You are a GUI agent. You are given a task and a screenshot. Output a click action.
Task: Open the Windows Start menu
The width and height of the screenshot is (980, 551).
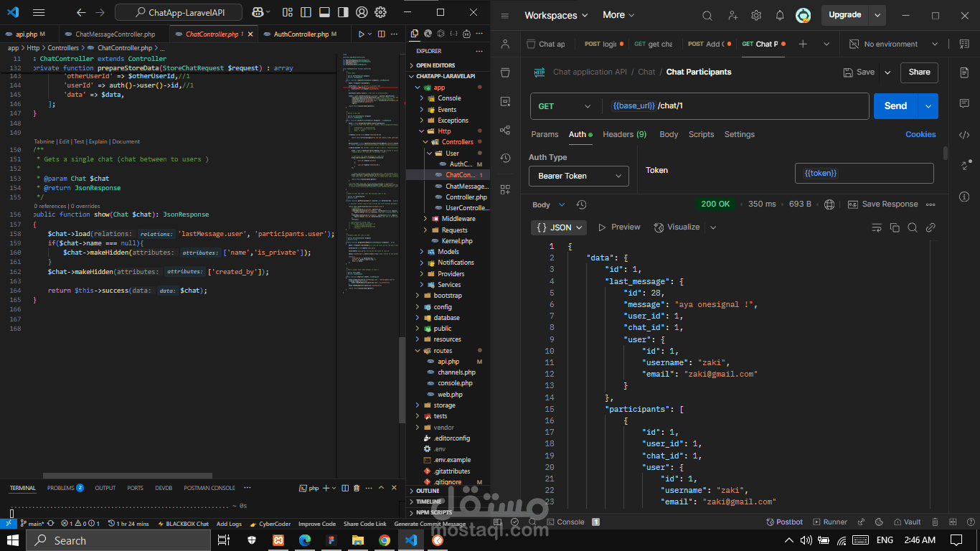pyautogui.click(x=12, y=540)
